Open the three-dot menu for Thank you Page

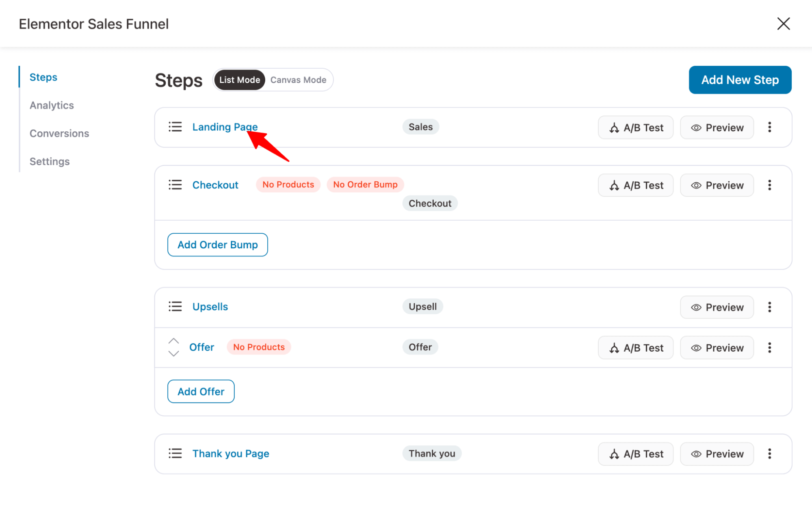point(769,454)
